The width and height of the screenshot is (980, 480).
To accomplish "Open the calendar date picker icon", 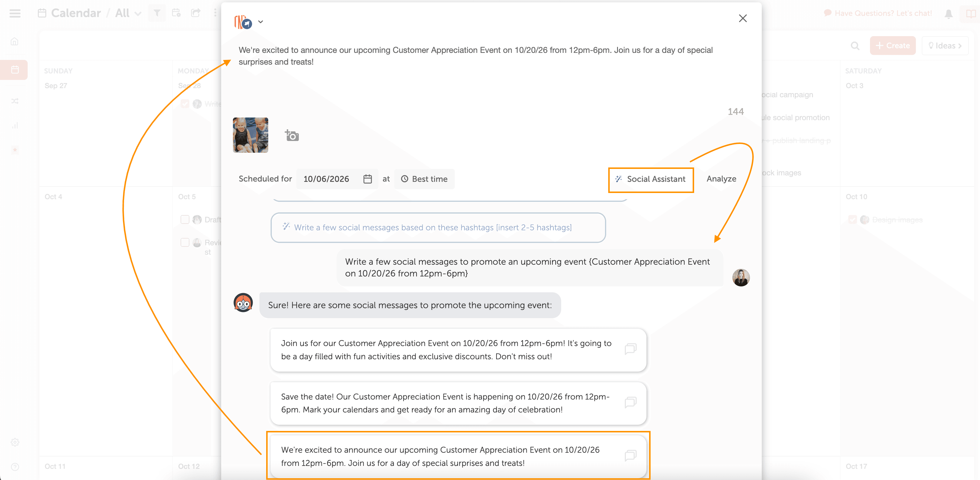I will [x=367, y=179].
